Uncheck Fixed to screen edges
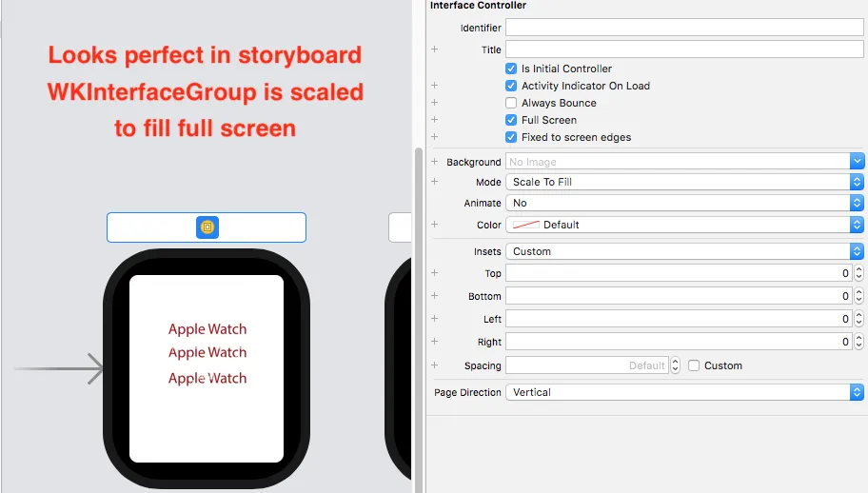This screenshot has height=493, width=868. pyautogui.click(x=511, y=137)
